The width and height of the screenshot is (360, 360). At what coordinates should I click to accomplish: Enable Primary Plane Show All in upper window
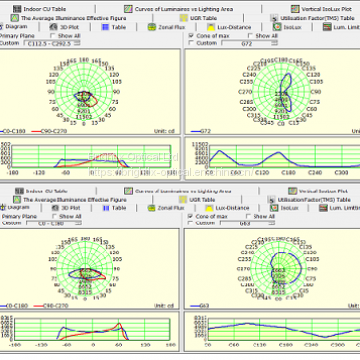[x=53, y=36]
